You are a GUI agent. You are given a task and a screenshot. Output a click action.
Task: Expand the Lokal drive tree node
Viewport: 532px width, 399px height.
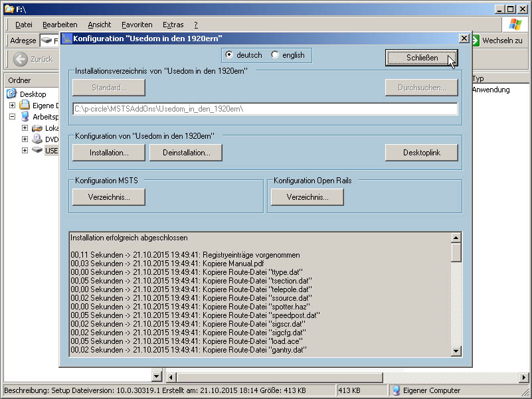coord(25,128)
